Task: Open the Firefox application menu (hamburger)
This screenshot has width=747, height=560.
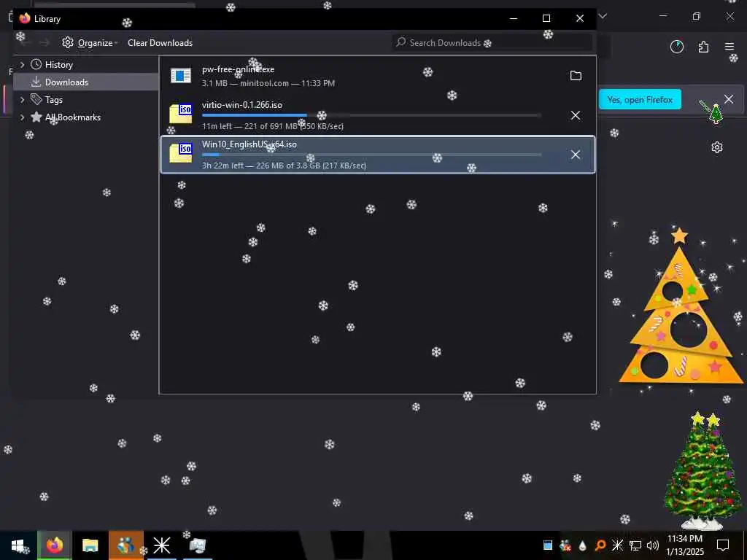Action: [x=729, y=47]
